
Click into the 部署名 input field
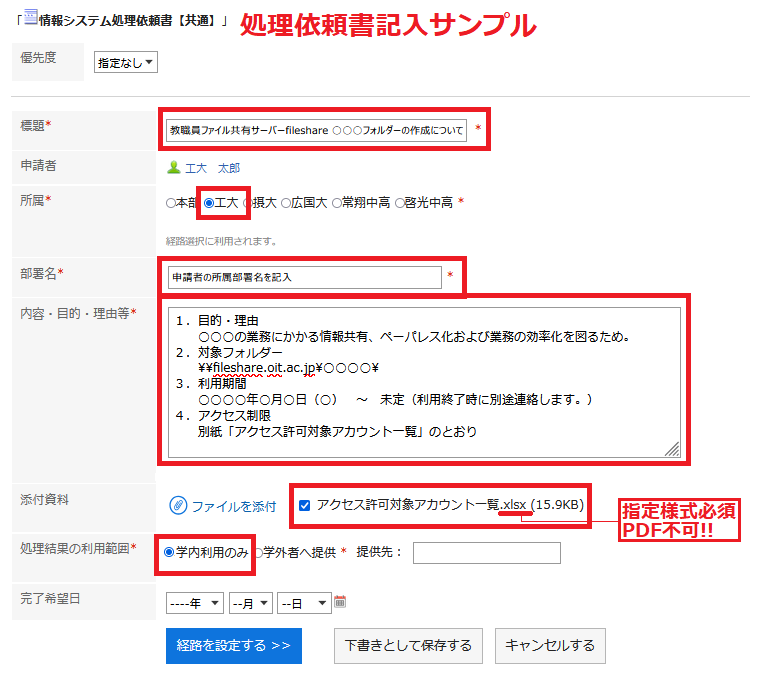[304, 277]
